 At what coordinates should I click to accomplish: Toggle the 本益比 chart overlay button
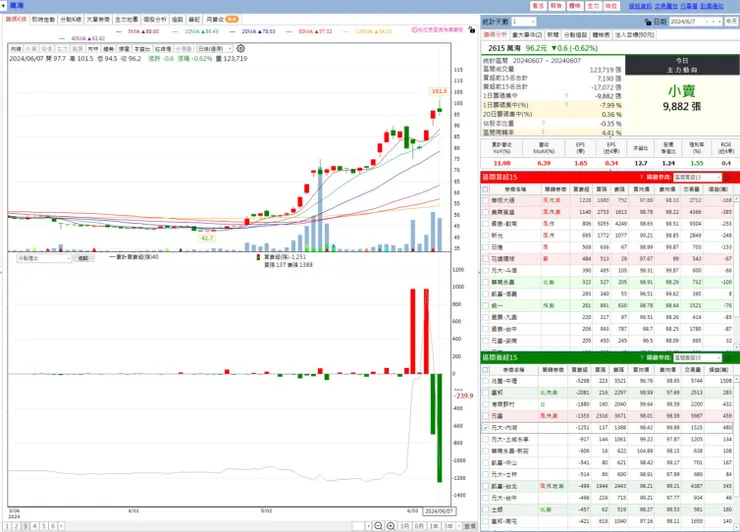pyautogui.click(x=142, y=49)
